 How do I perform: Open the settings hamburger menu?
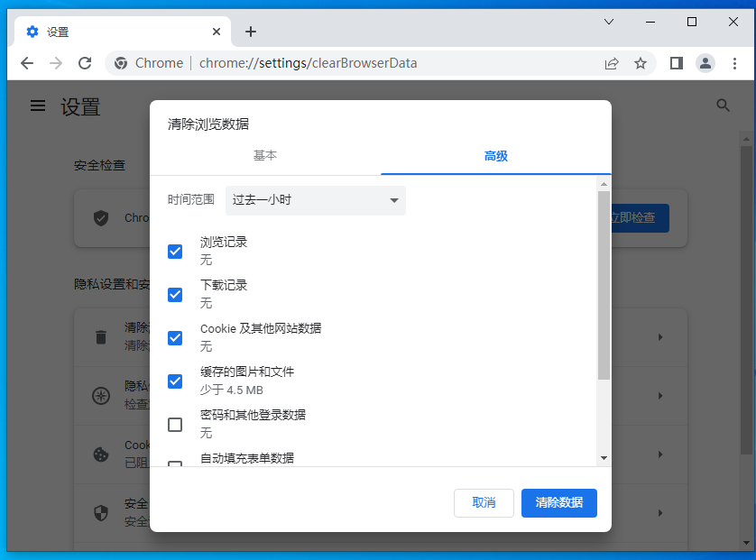pos(38,106)
